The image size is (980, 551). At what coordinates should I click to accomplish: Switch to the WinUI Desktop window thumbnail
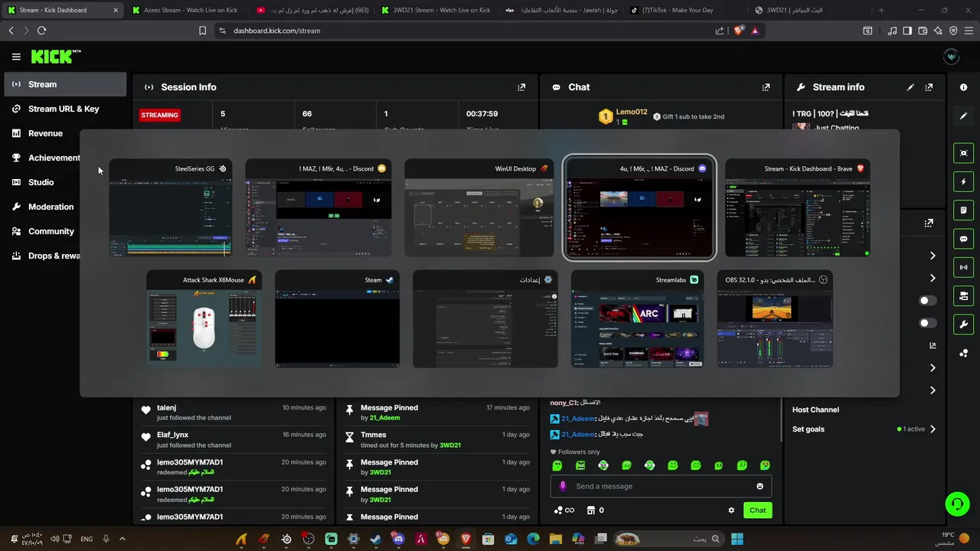click(x=479, y=207)
